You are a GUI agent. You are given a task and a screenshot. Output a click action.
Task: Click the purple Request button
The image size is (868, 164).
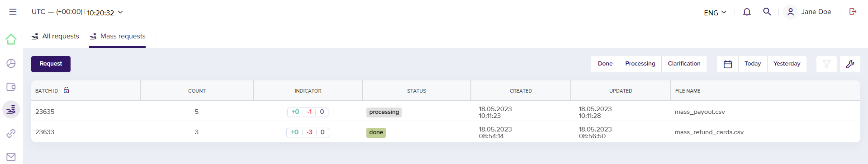(x=51, y=64)
